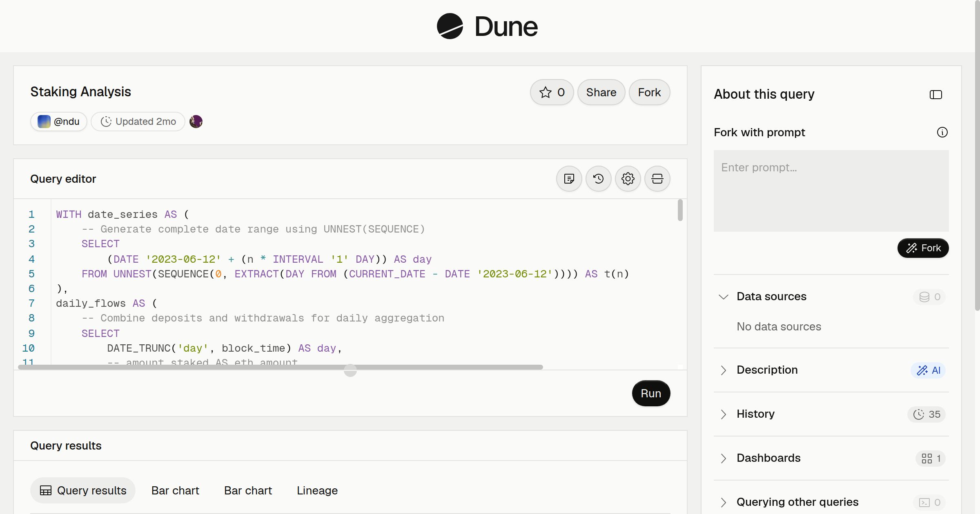The height and width of the screenshot is (514, 980).
Task: Click the user avatar next to Updated 2mo
Action: [x=196, y=122]
